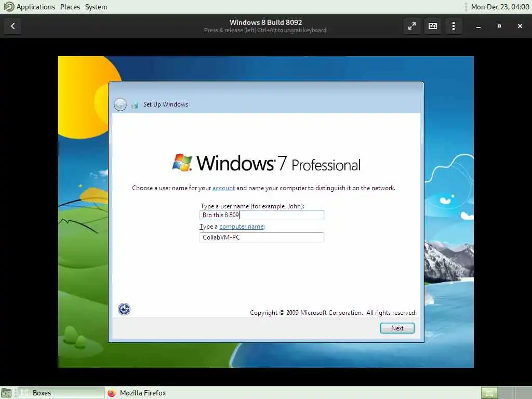Focus the computer name field CollabVM-PC
This screenshot has height=399, width=532.
[x=262, y=237]
